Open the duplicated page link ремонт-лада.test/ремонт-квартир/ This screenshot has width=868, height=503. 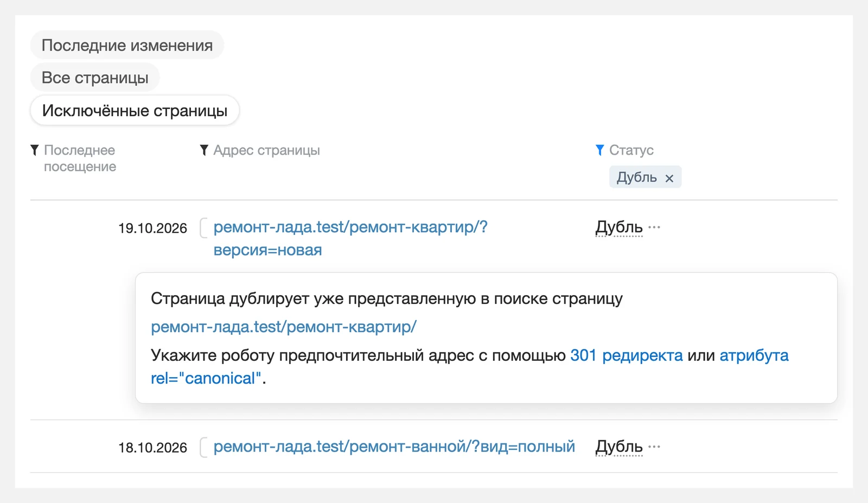pos(284,327)
